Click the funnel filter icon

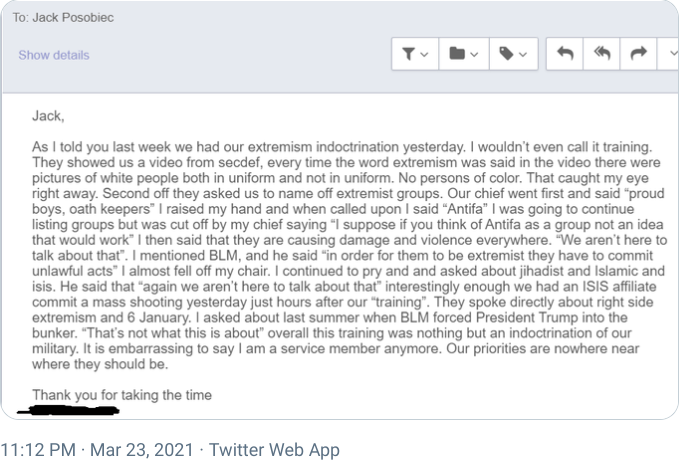(x=409, y=54)
